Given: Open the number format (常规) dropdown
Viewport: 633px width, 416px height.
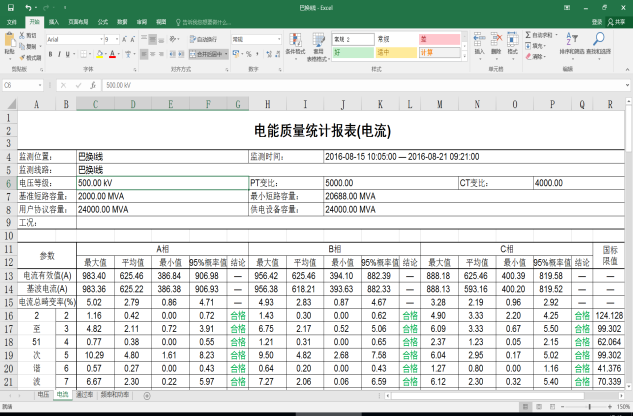Looking at the screenshot, I should (x=279, y=39).
